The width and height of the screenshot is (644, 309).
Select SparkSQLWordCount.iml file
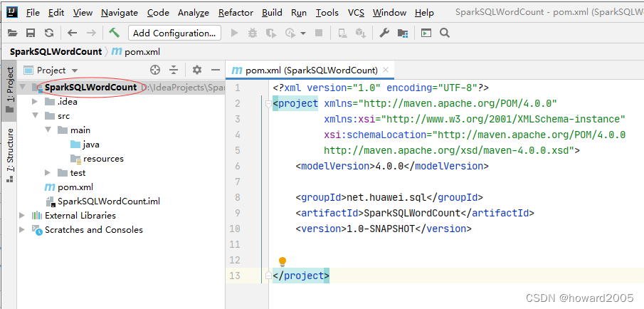pos(103,201)
